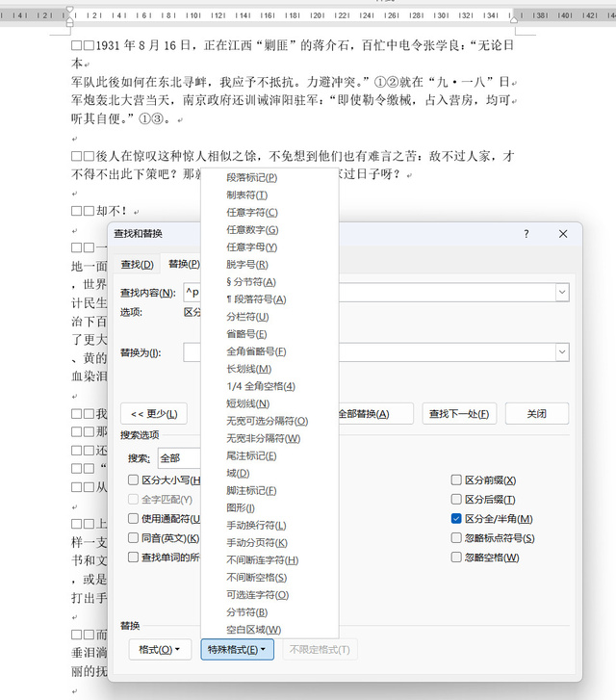Click inside 替换为 input field

(376, 352)
